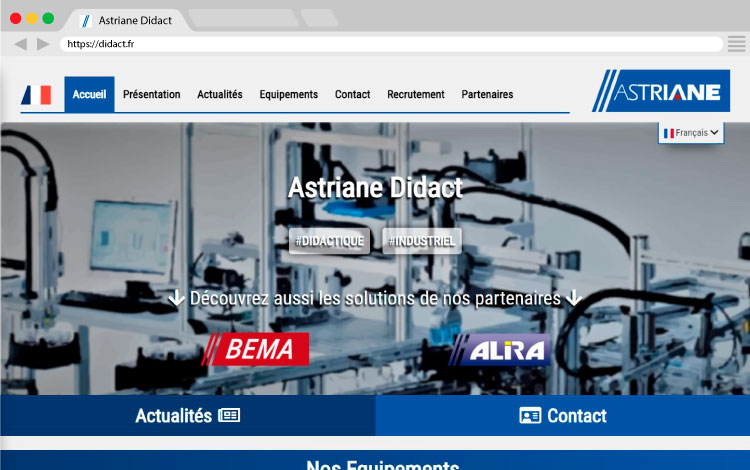
Task: Click the contact card icon beside Contact
Action: click(530, 416)
